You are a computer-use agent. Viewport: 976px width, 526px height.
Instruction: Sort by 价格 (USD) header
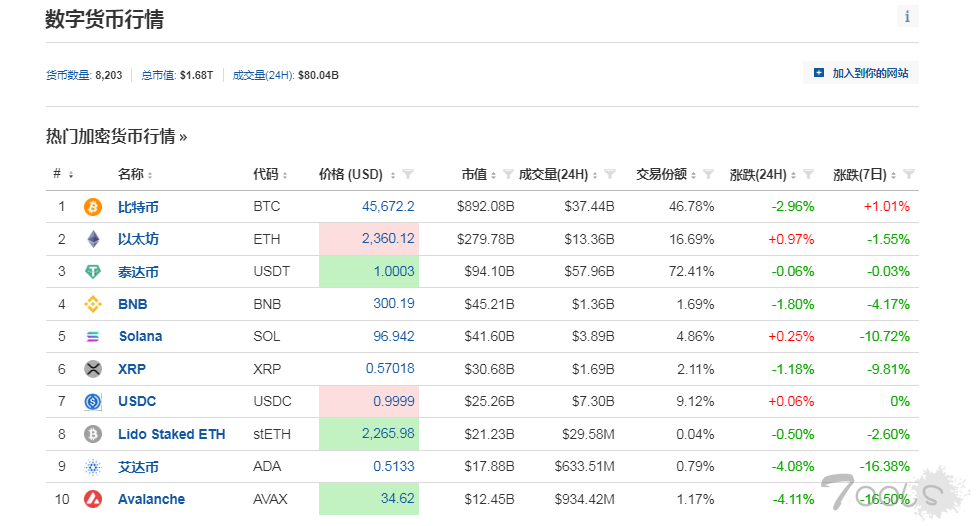357,174
